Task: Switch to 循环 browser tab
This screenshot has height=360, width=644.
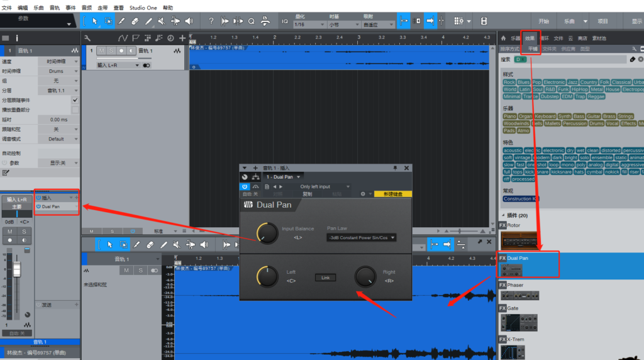Action: tap(545, 38)
